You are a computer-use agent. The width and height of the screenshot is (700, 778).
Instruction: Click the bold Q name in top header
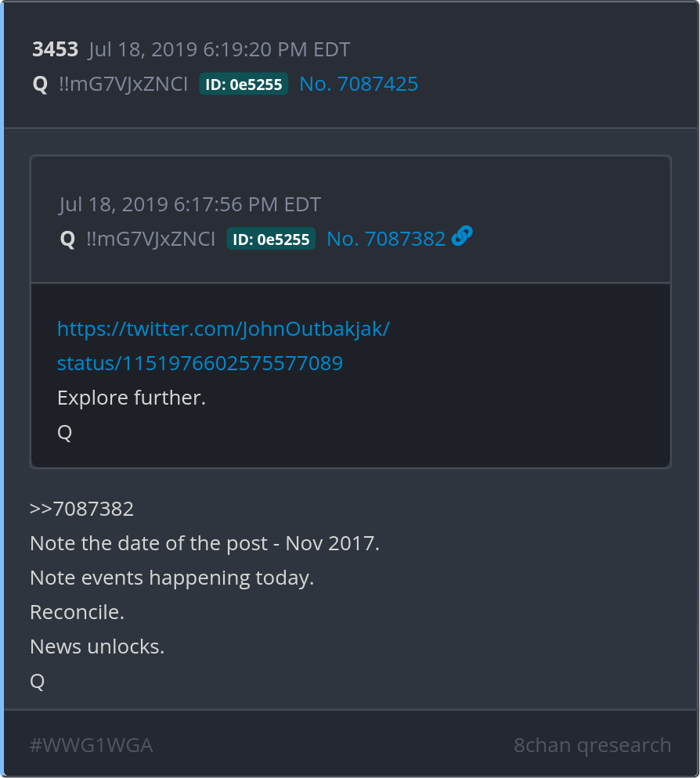click(x=40, y=85)
